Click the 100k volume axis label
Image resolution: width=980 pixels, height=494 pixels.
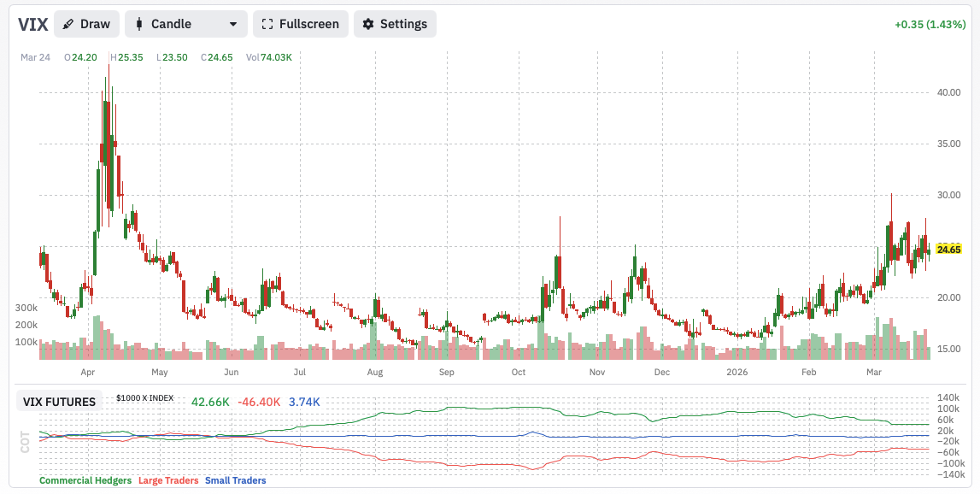pyautogui.click(x=26, y=342)
